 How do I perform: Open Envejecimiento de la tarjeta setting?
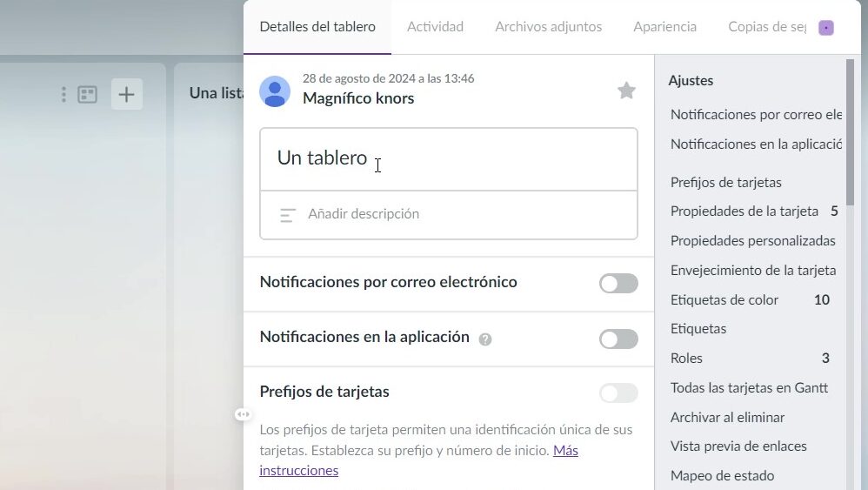[x=753, y=270]
